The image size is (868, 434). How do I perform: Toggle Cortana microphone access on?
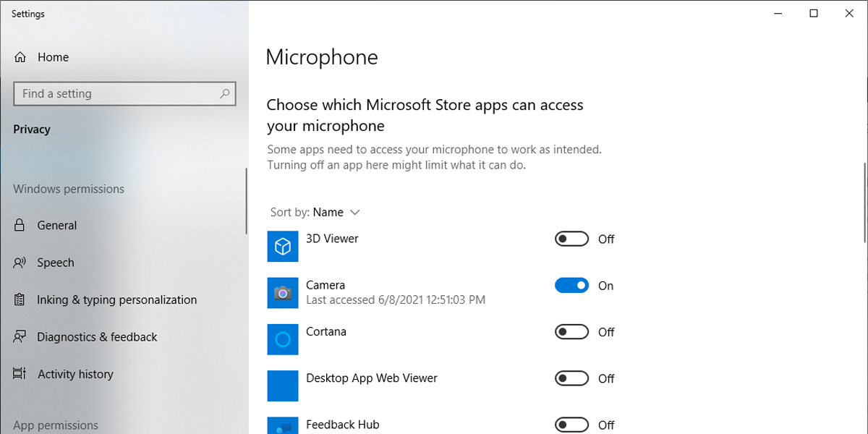[571, 332]
